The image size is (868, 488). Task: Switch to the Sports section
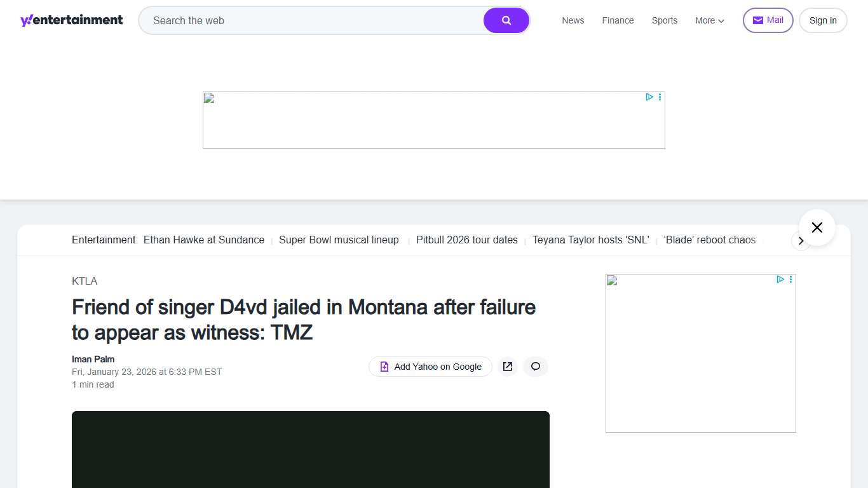664,20
